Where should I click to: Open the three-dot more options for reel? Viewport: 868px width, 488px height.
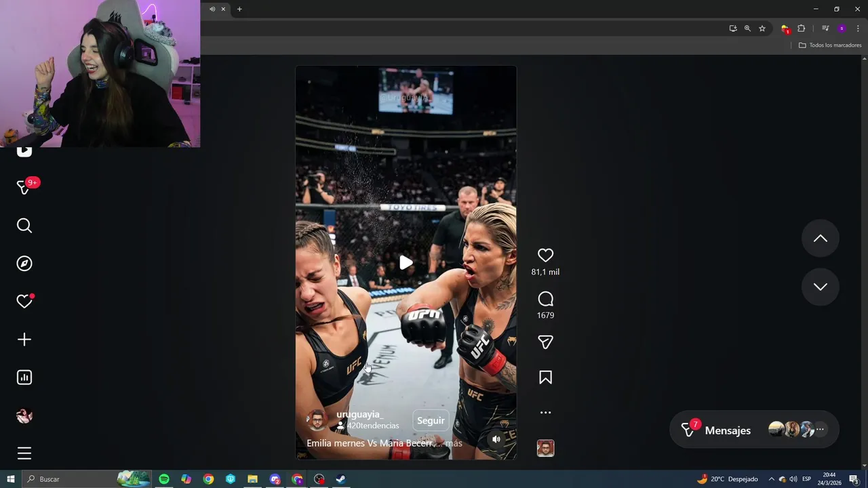[545, 412]
